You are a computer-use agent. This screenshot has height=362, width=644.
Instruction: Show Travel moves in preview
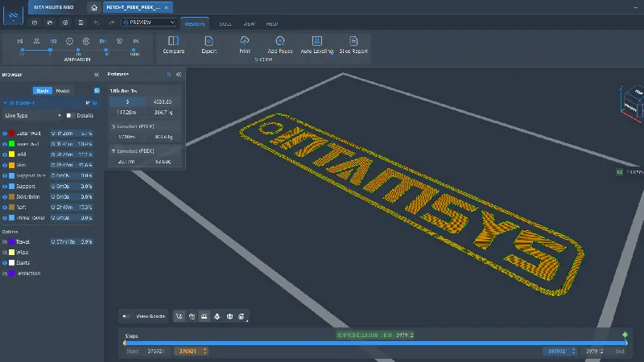pyautogui.click(x=5, y=242)
